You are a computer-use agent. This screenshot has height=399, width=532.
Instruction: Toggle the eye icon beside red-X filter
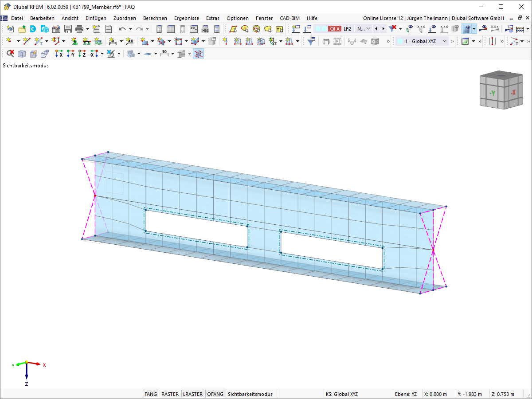point(410,29)
